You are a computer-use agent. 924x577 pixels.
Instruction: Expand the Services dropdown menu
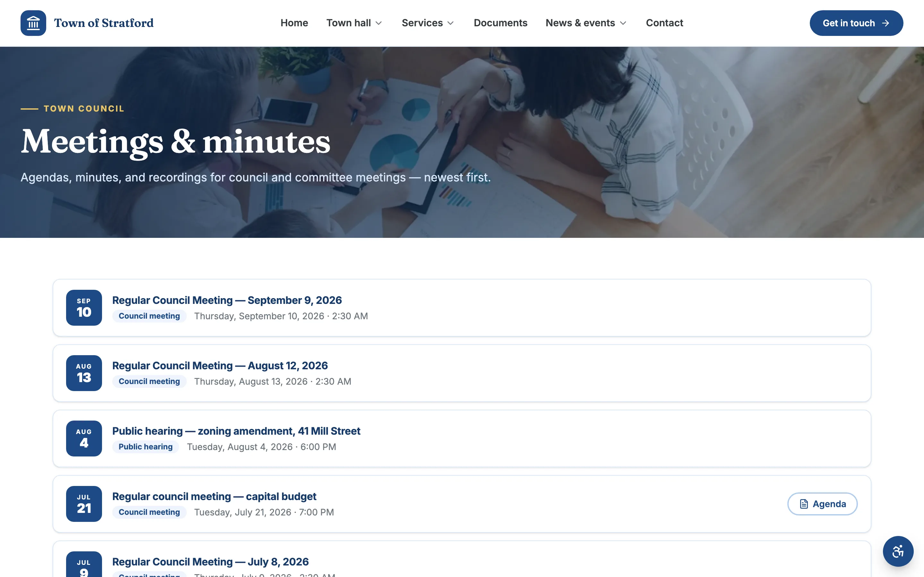[x=428, y=23]
